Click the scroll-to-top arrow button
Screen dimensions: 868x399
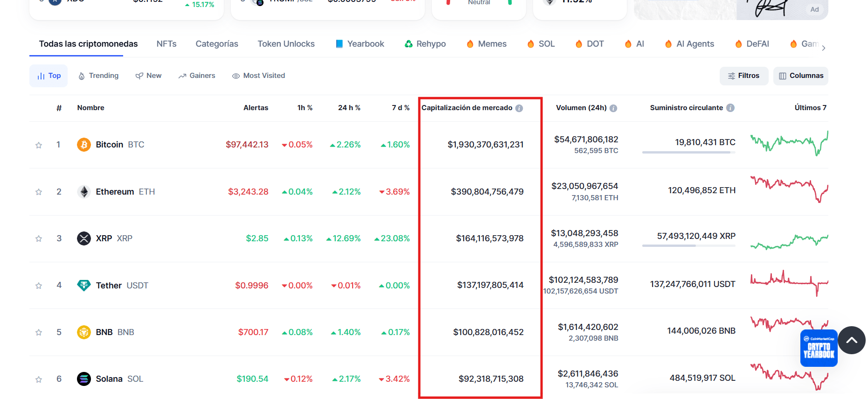click(852, 340)
